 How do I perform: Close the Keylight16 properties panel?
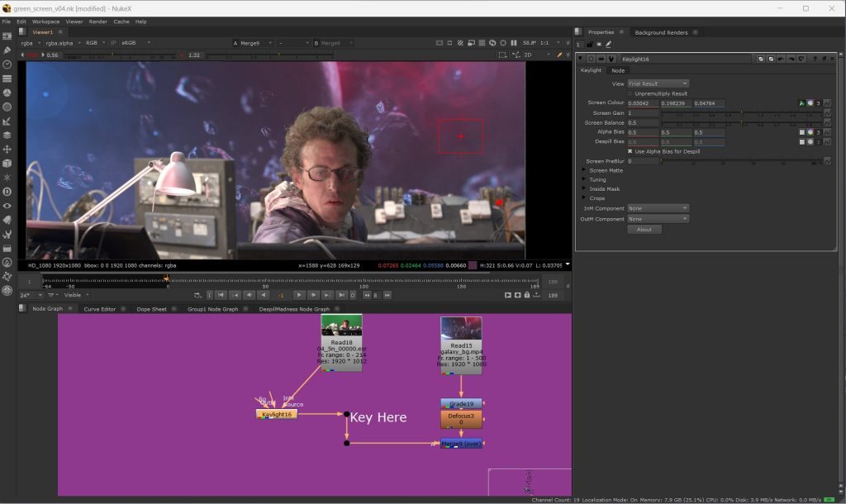[833, 59]
